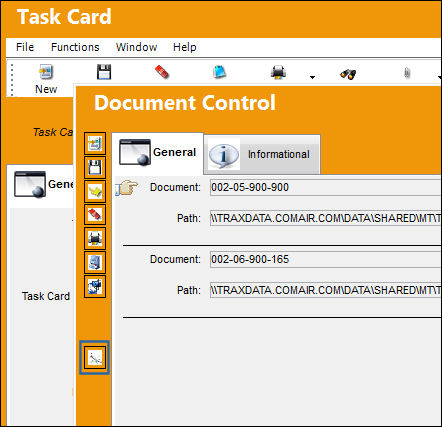Click the New record icon in Document Control sidebar
The height and width of the screenshot is (427, 442).
[x=95, y=144]
